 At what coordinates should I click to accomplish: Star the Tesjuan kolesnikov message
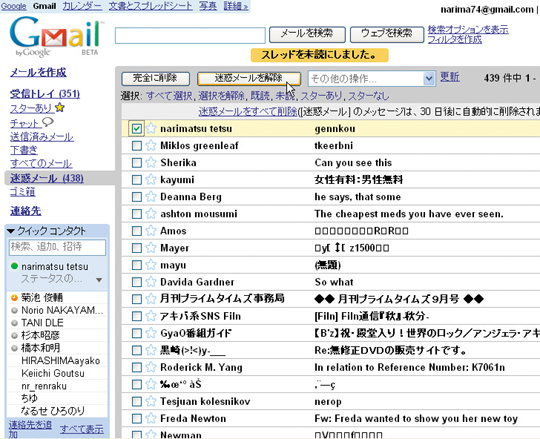151,401
